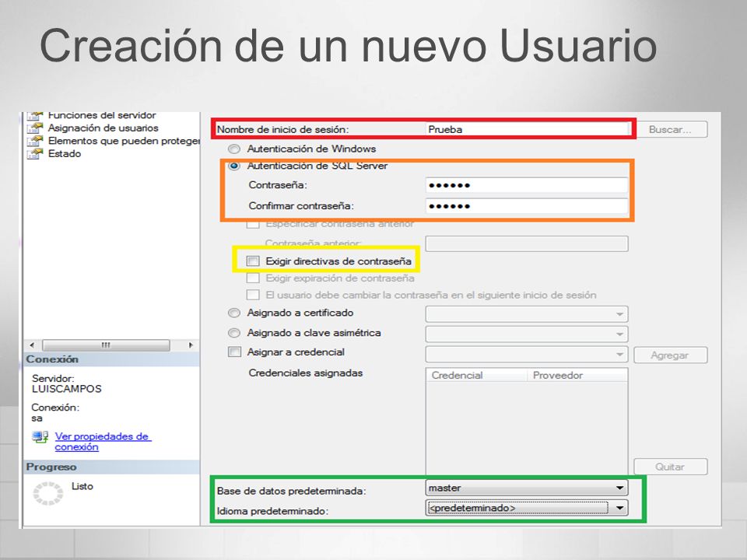Viewport: 747px width, 560px height.
Task: Select Autenticación de SQL Server radio button
Action: click(x=234, y=166)
